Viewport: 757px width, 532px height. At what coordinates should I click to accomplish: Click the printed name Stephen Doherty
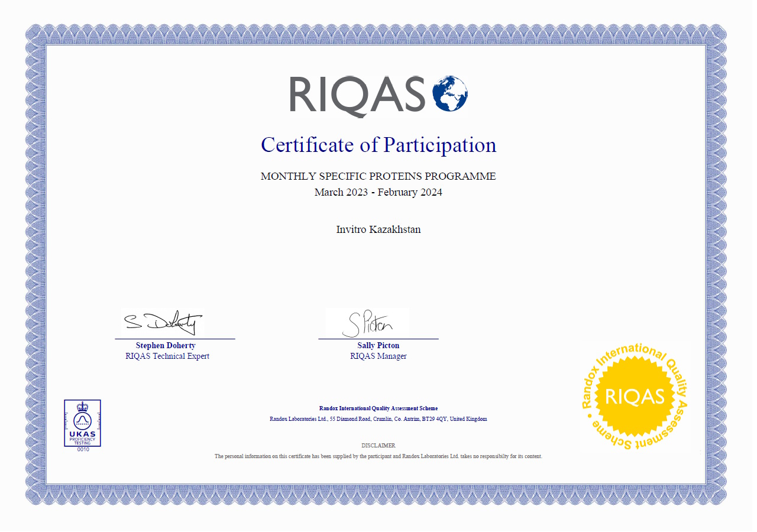point(166,345)
